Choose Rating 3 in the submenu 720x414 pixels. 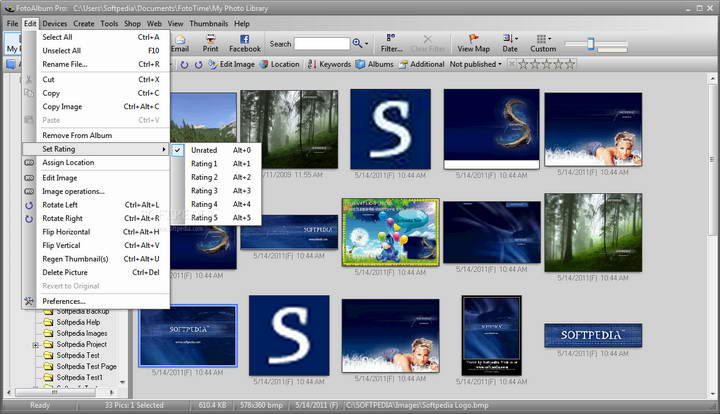click(x=204, y=190)
